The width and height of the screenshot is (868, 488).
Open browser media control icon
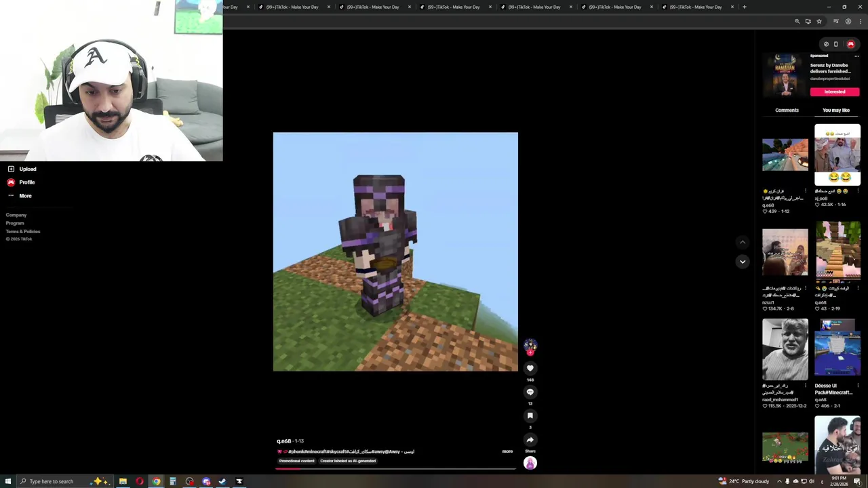836,22
